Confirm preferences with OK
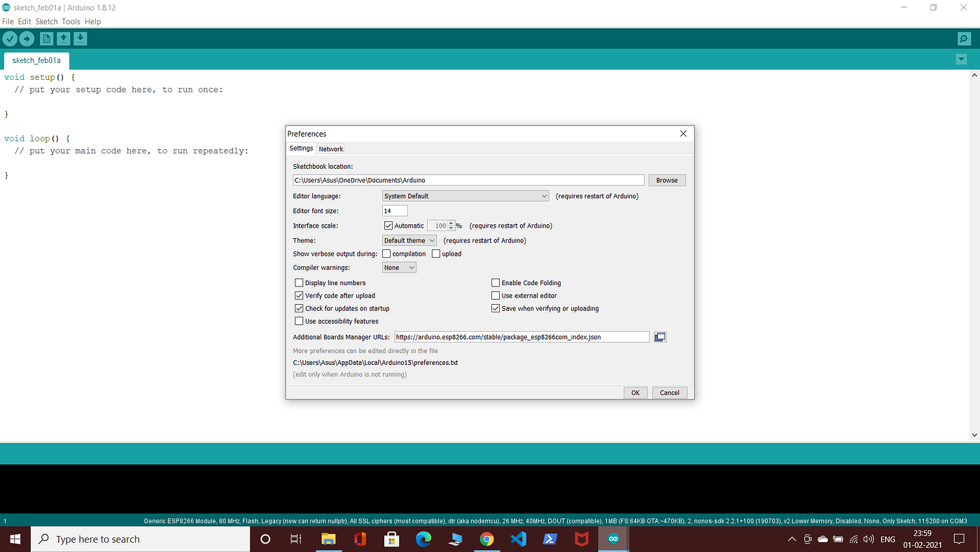Image resolution: width=980 pixels, height=552 pixels. point(636,392)
